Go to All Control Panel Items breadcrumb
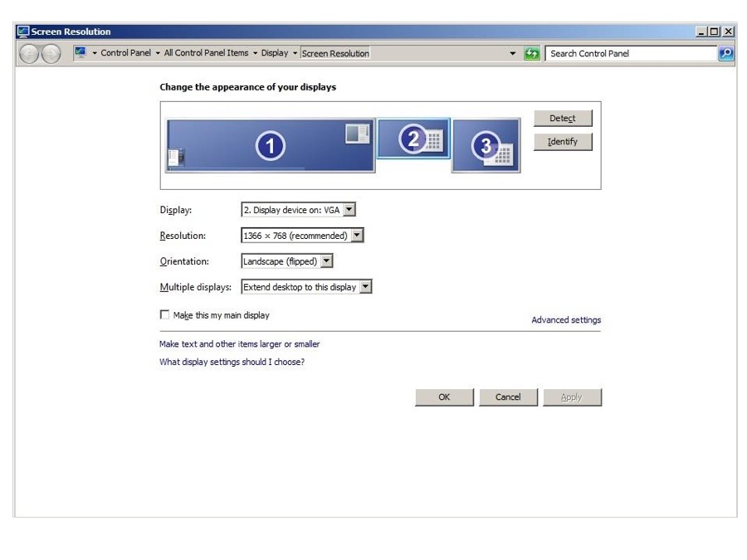This screenshot has height=560, width=747. 206,53
